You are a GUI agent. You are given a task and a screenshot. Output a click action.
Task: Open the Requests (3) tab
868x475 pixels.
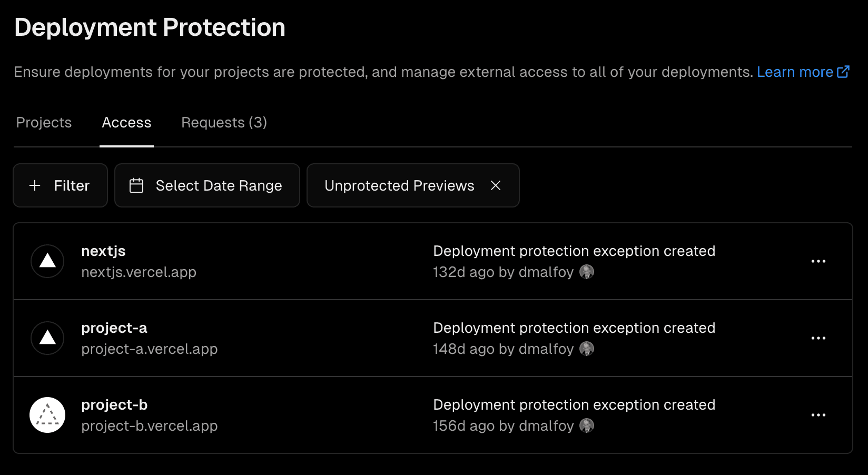point(224,122)
